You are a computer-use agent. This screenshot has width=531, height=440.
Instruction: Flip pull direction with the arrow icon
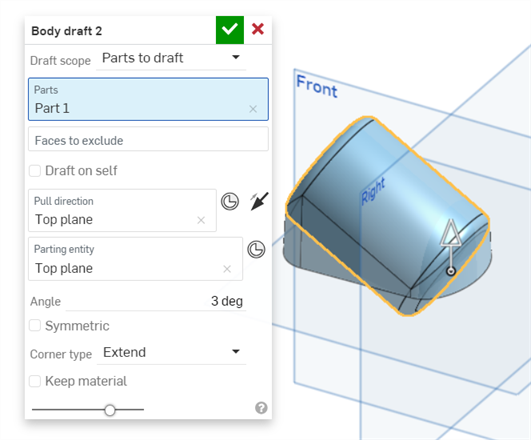tap(259, 201)
